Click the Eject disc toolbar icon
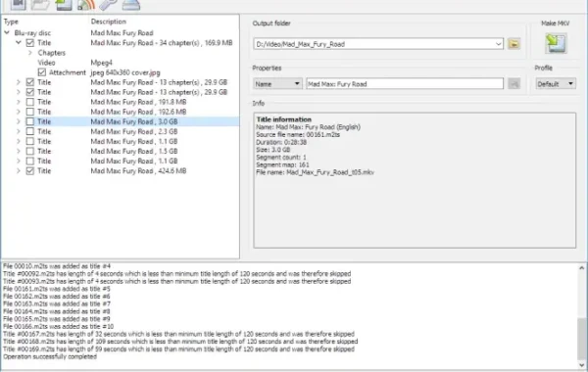Image resolution: width=588 pixels, height=372 pixels. 131,5
